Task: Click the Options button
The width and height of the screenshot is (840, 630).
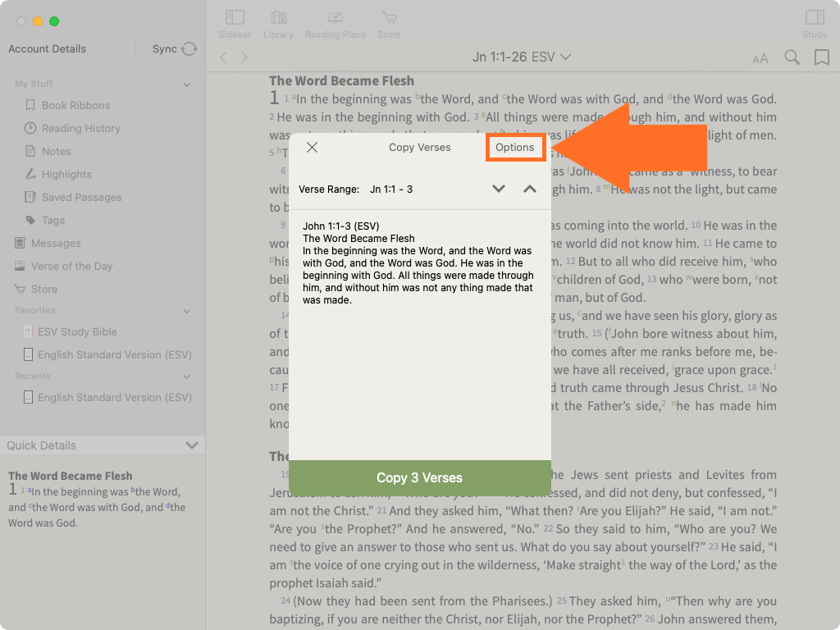Action: 514,148
